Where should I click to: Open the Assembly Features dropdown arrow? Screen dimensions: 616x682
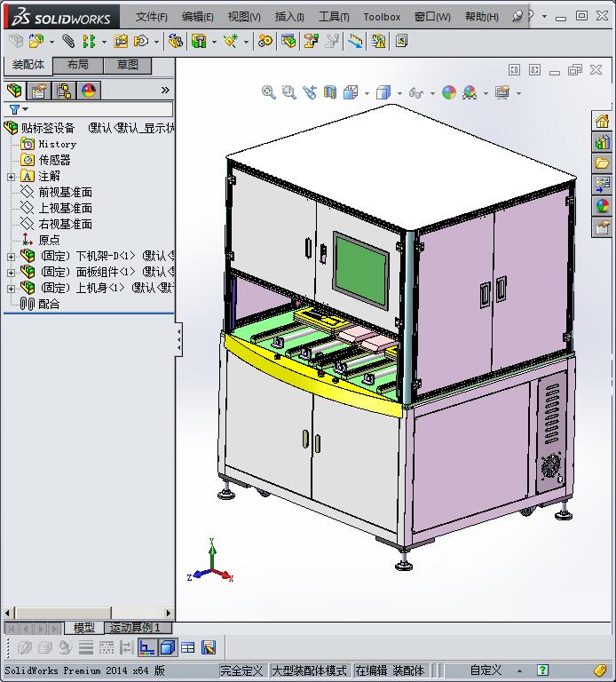[214, 43]
